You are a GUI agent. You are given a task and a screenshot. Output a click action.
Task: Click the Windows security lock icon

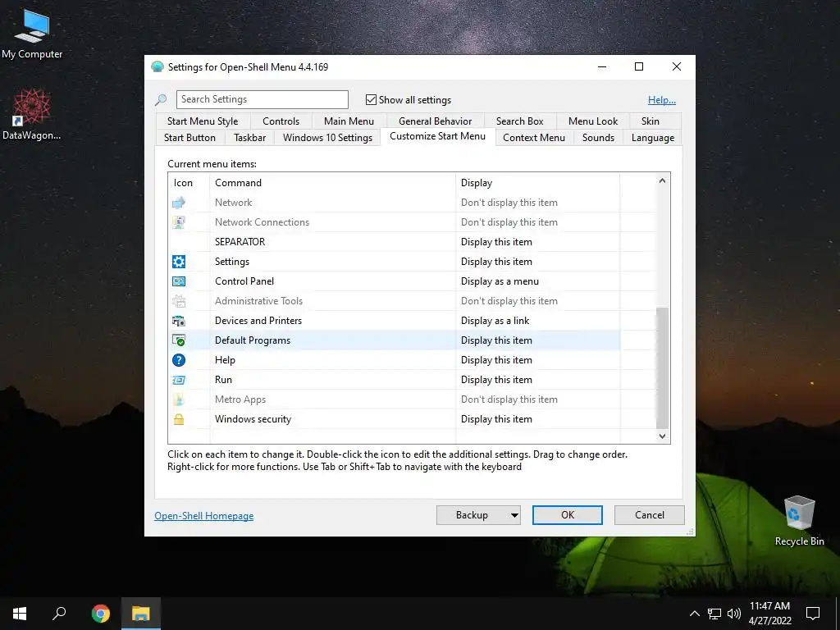178,419
